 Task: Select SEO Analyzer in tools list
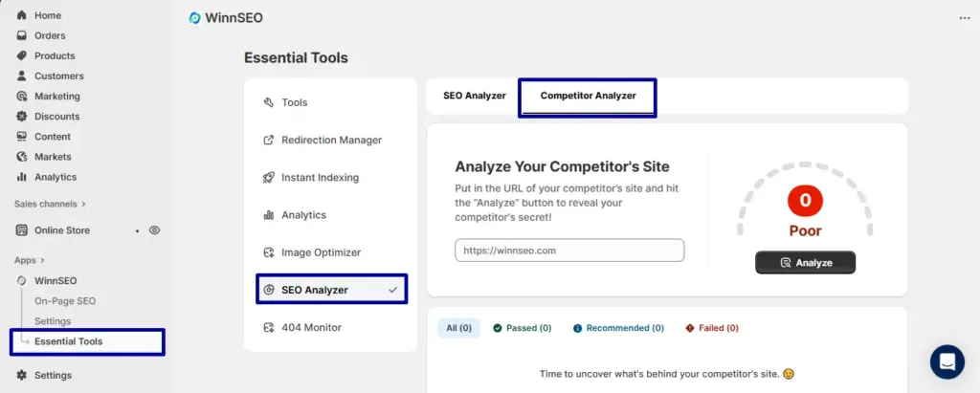tap(330, 290)
